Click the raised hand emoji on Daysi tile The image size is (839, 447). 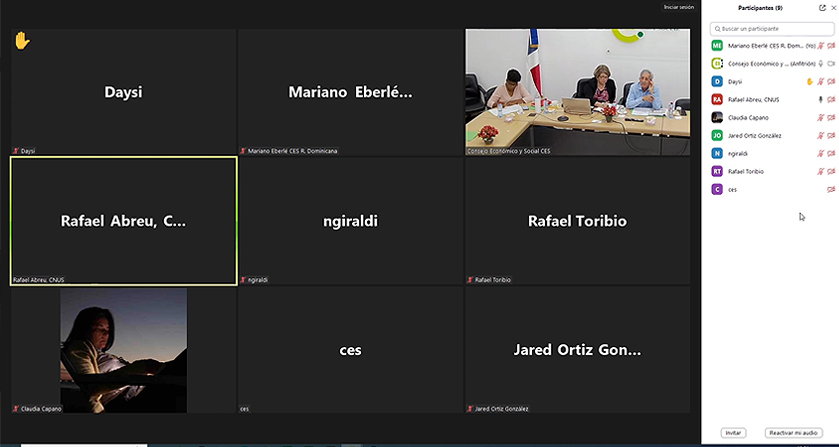pos(22,41)
